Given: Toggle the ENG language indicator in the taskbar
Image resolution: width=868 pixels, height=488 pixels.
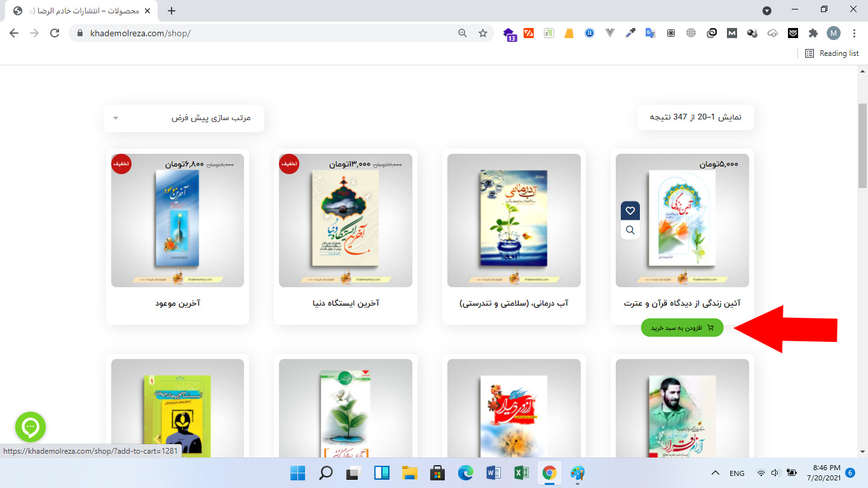Looking at the screenshot, I should point(736,473).
